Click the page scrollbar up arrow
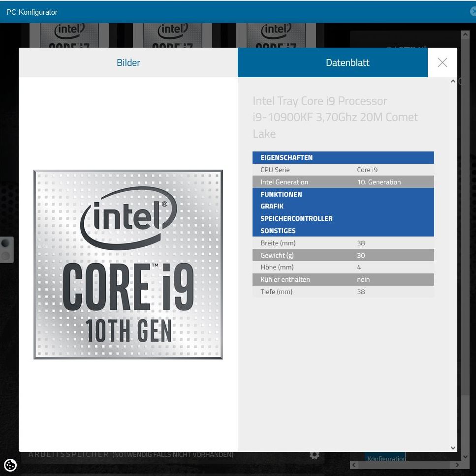This screenshot has width=476, height=476. [465, 34]
